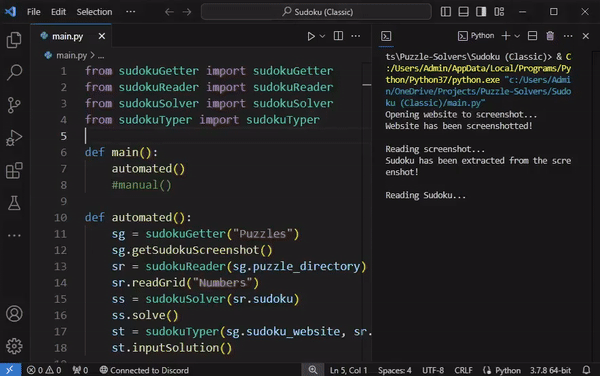Image resolution: width=600 pixels, height=376 pixels.
Task: Split the editor to the right
Action: point(338,36)
